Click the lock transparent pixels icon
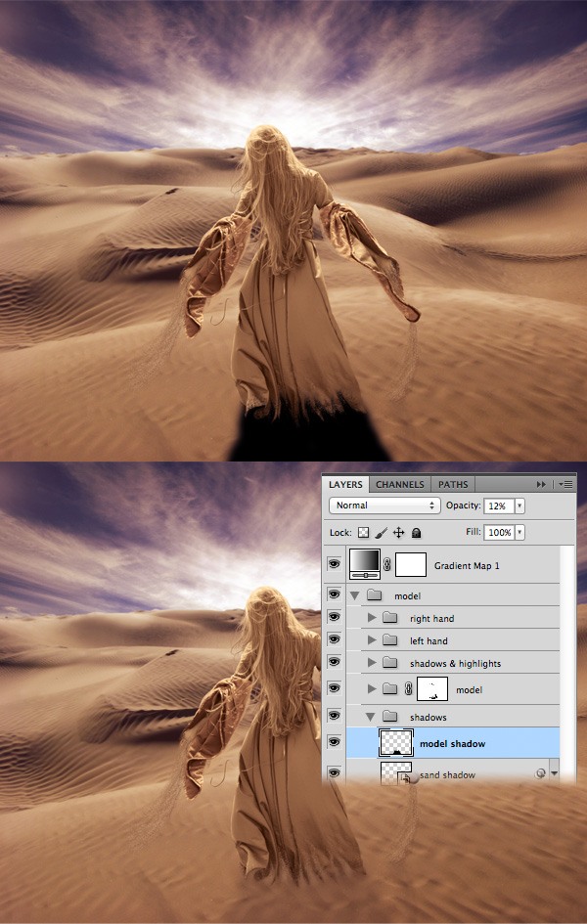 365,533
